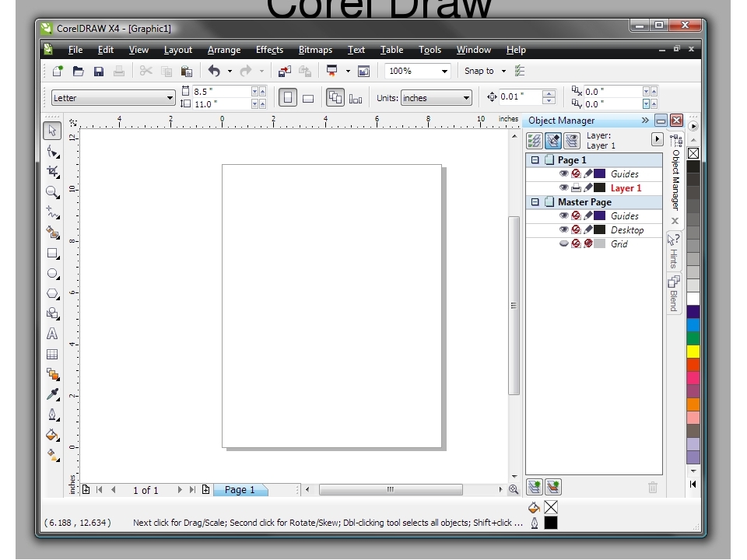The width and height of the screenshot is (747, 560).
Task: Select the Text tool
Action: pos(52,334)
